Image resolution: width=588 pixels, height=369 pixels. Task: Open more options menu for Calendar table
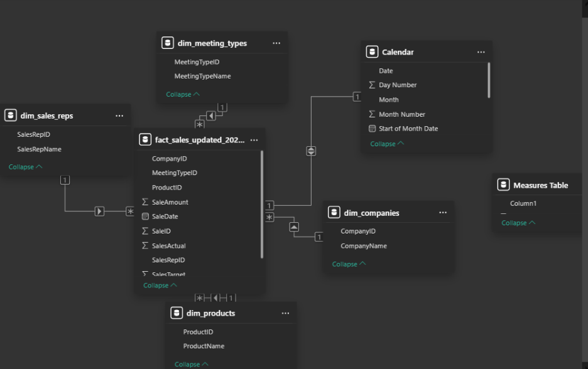click(x=481, y=52)
